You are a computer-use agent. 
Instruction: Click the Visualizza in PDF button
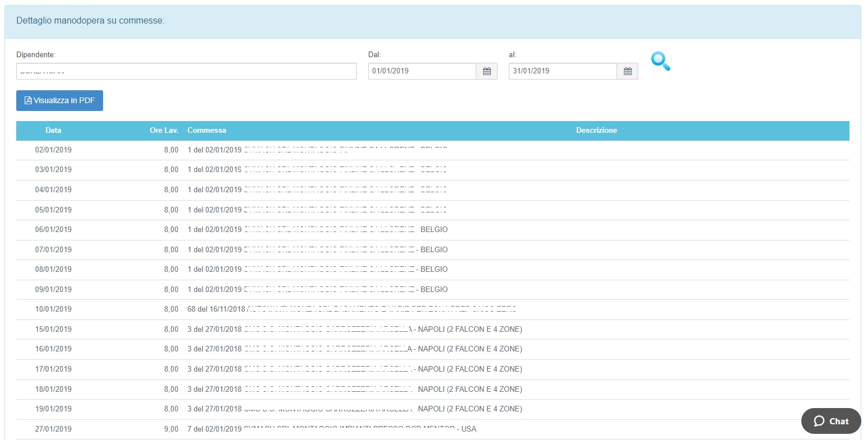59,100
